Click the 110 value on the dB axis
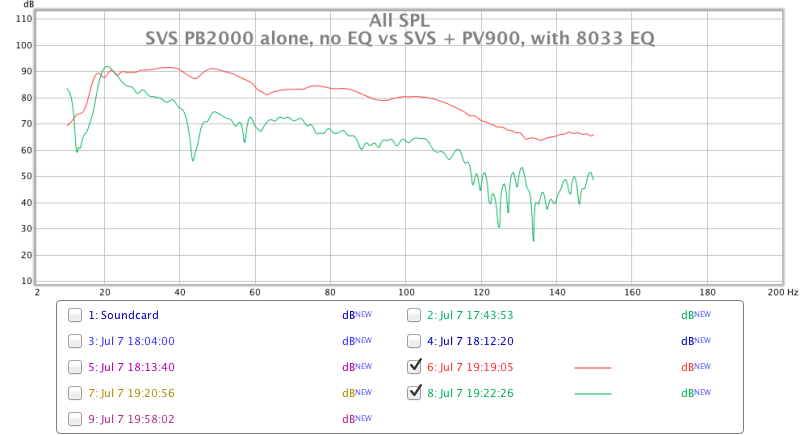This screenshot has height=435, width=800. point(24,19)
